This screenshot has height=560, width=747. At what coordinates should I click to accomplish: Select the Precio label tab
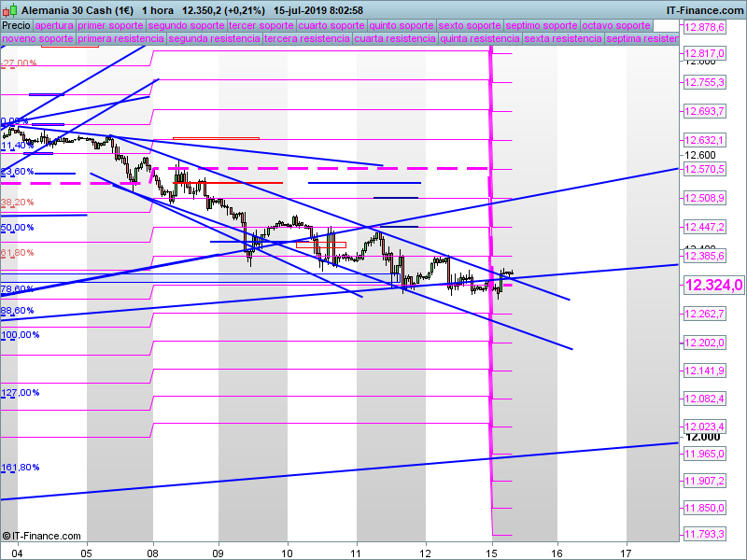(x=16, y=26)
